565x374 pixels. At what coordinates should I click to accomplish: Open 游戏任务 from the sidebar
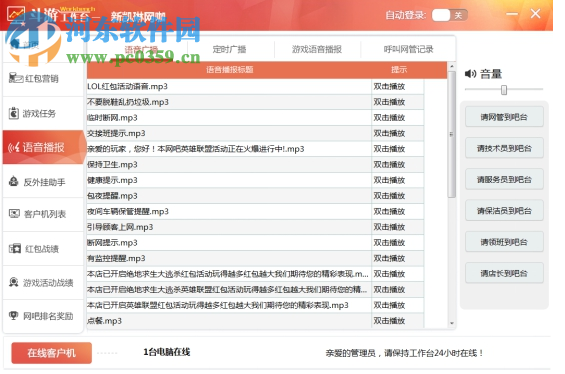(43, 113)
